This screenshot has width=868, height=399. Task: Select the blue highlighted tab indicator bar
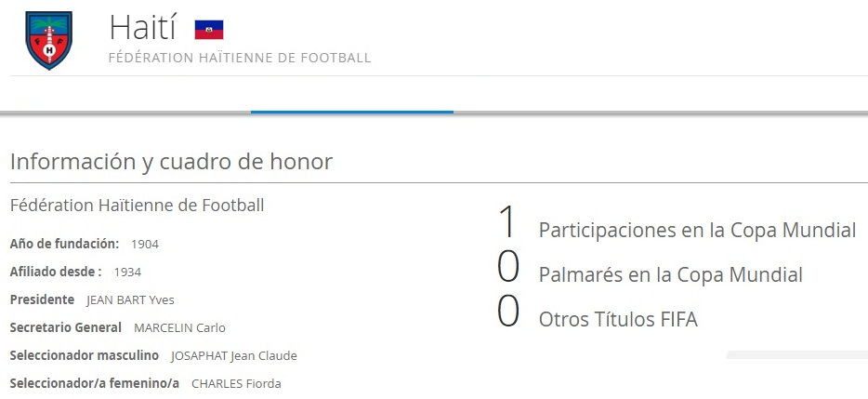pos(351,112)
